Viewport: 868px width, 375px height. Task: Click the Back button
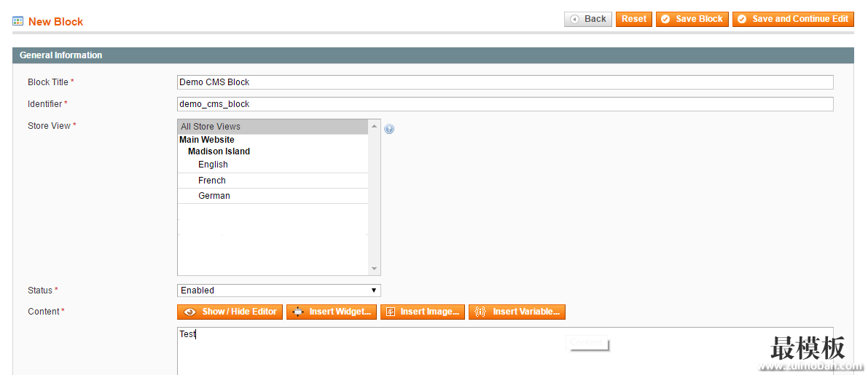click(587, 19)
